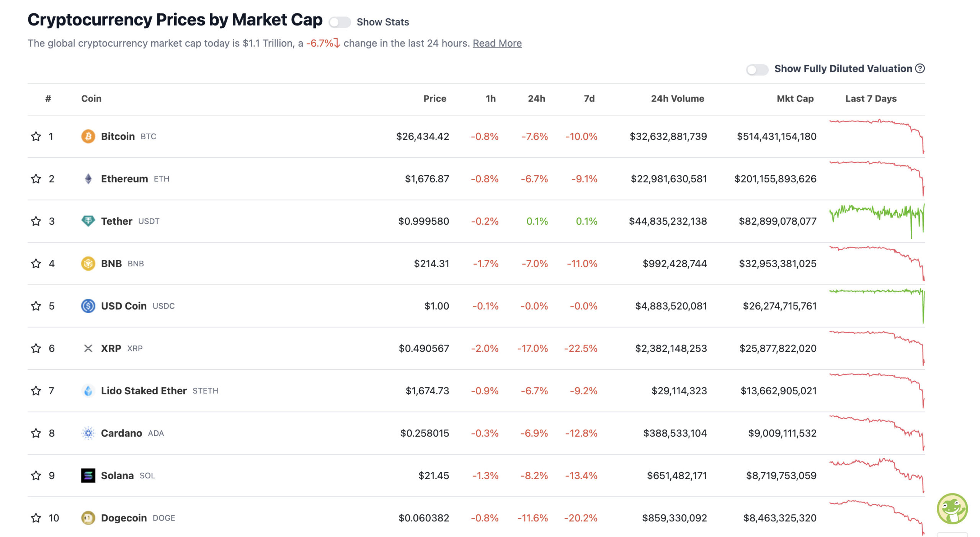Open the Cardano coin page link
The height and width of the screenshot is (537, 980).
[x=121, y=433]
